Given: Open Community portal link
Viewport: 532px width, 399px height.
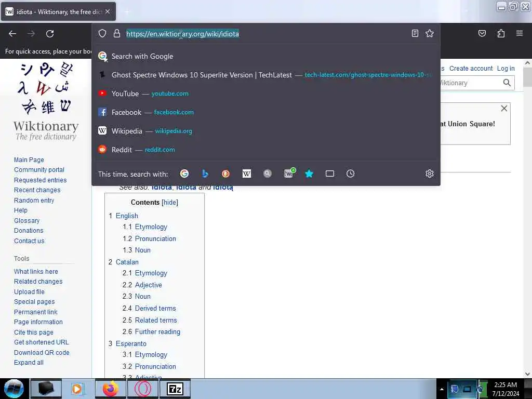Looking at the screenshot, I should pyautogui.click(x=39, y=170).
